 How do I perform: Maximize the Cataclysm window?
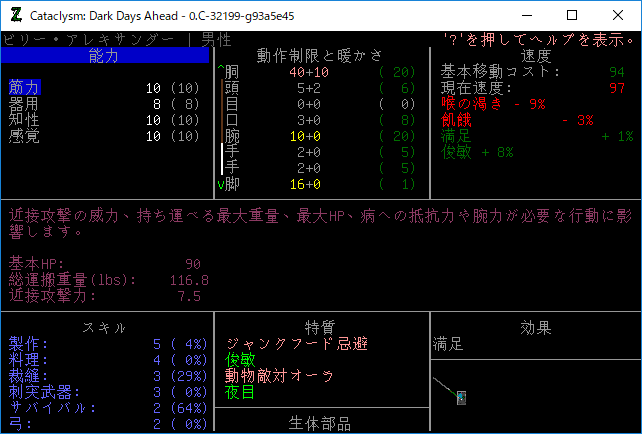pos(572,15)
